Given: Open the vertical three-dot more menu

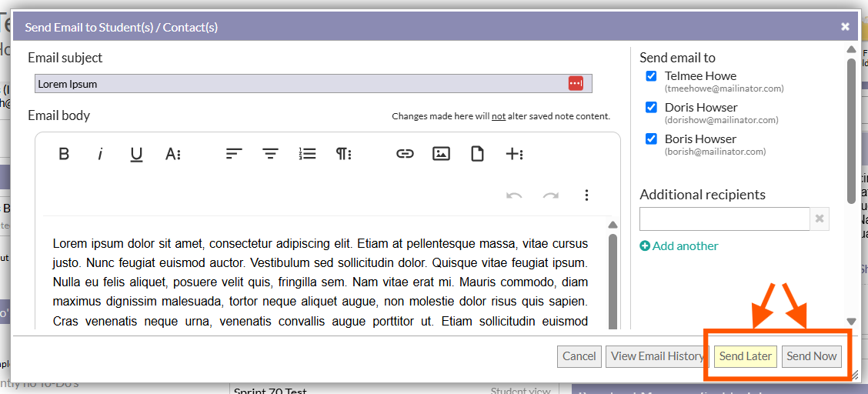Looking at the screenshot, I should [x=586, y=195].
